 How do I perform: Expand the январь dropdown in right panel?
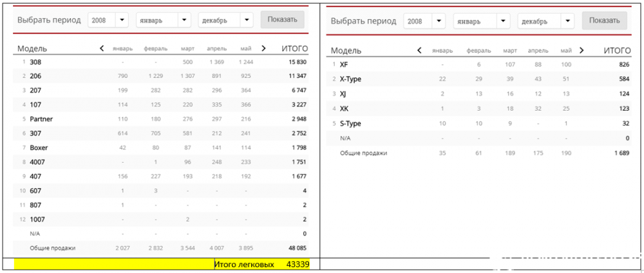click(x=482, y=21)
